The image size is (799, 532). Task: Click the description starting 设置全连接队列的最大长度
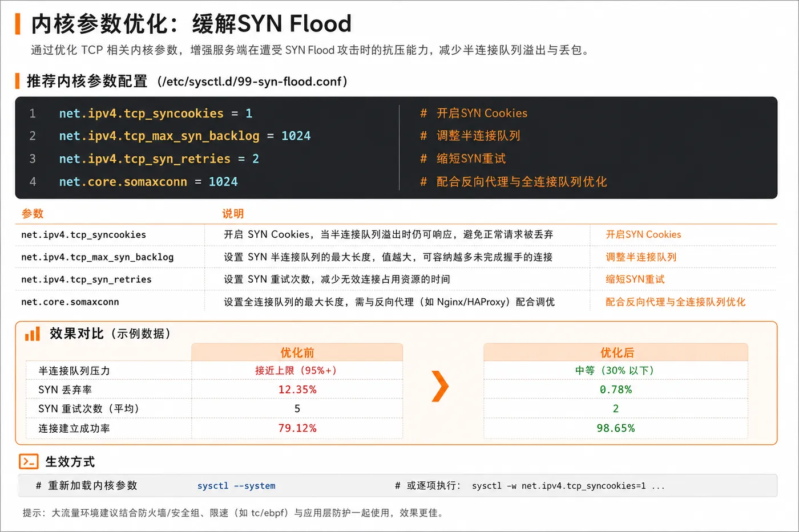(389, 302)
